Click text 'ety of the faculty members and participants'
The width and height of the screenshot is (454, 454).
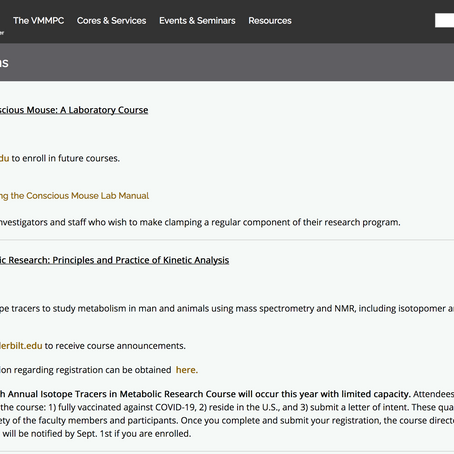click(89, 421)
